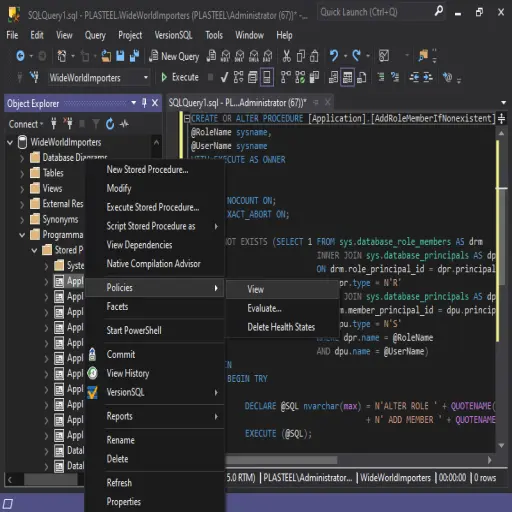Collapse the WideWorldImporters tree node
Viewport: 512px width, 512px height.
click(x=10, y=143)
